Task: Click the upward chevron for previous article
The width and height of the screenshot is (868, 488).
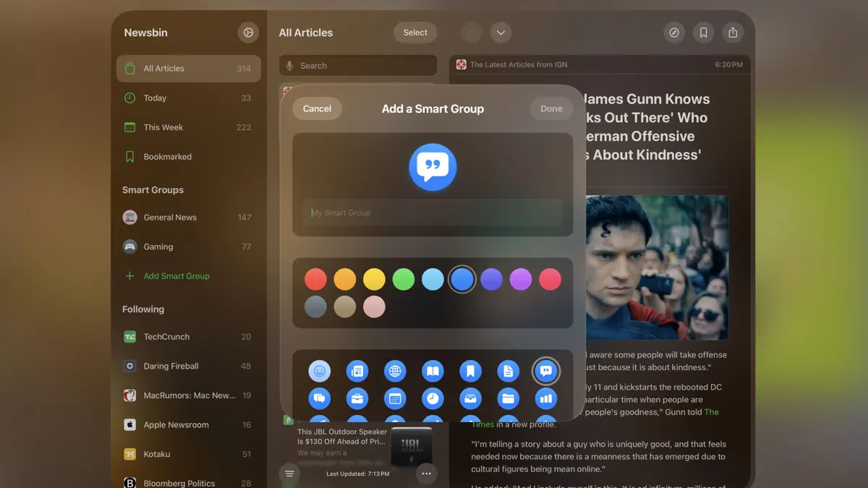Action: tap(472, 33)
